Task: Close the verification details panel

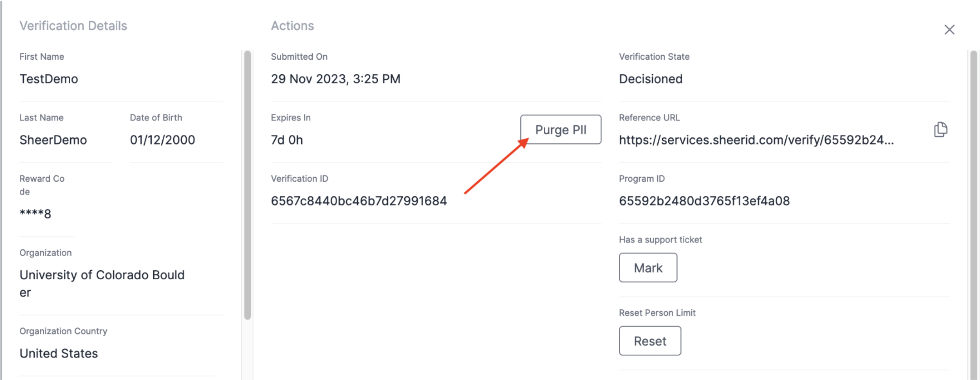Action: pyautogui.click(x=949, y=30)
